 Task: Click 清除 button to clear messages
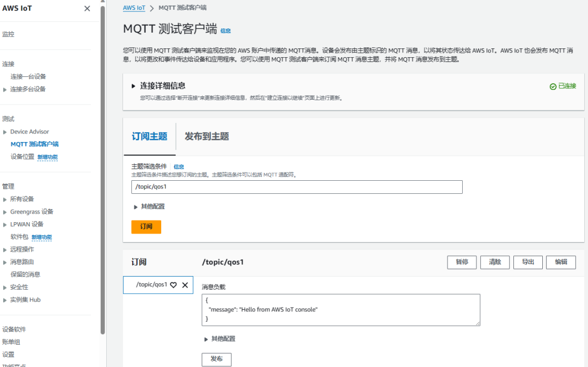pos(495,262)
